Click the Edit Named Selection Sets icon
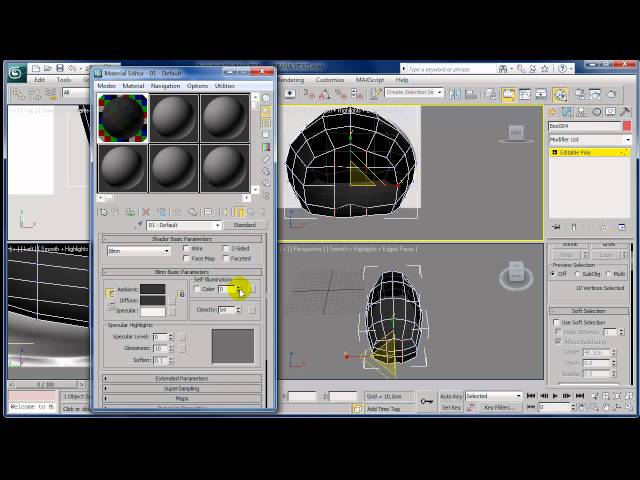 (375, 95)
